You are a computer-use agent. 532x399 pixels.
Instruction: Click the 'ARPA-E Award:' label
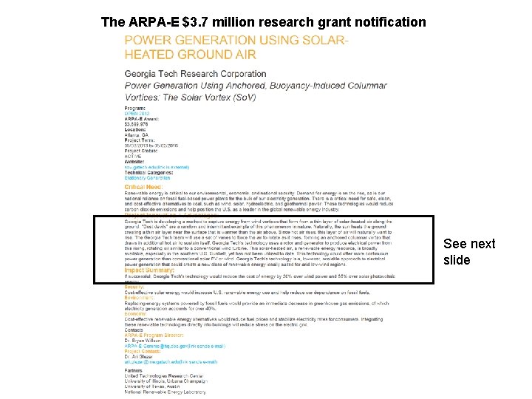coord(141,119)
